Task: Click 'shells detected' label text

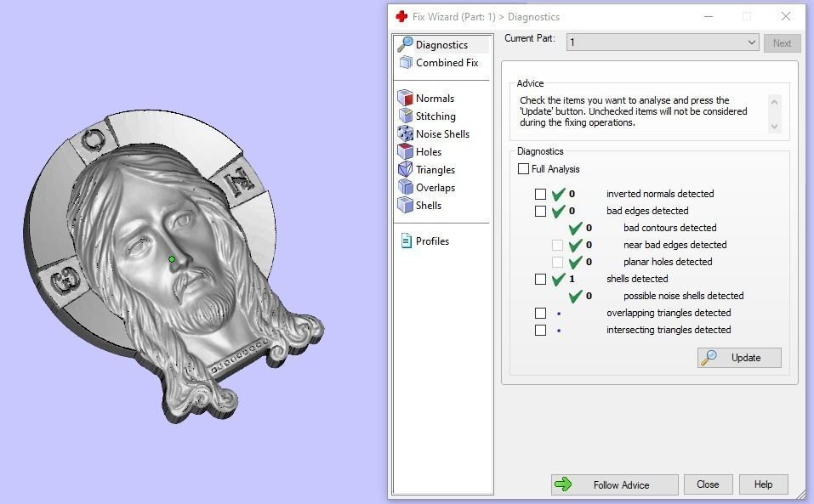Action: (x=637, y=279)
